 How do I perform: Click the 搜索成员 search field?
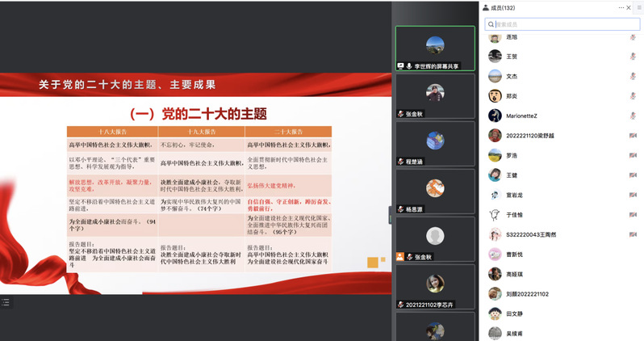[x=565, y=24]
